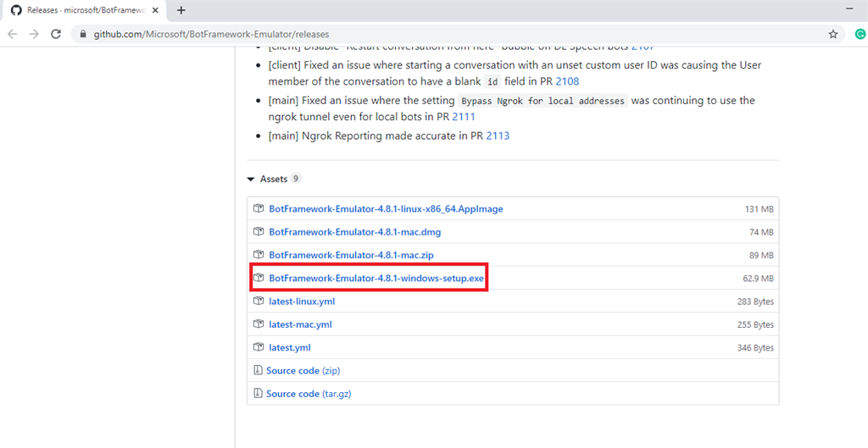Download the linux-x86_64.AppImage asset
Screen dimensions: 868x448
386,208
